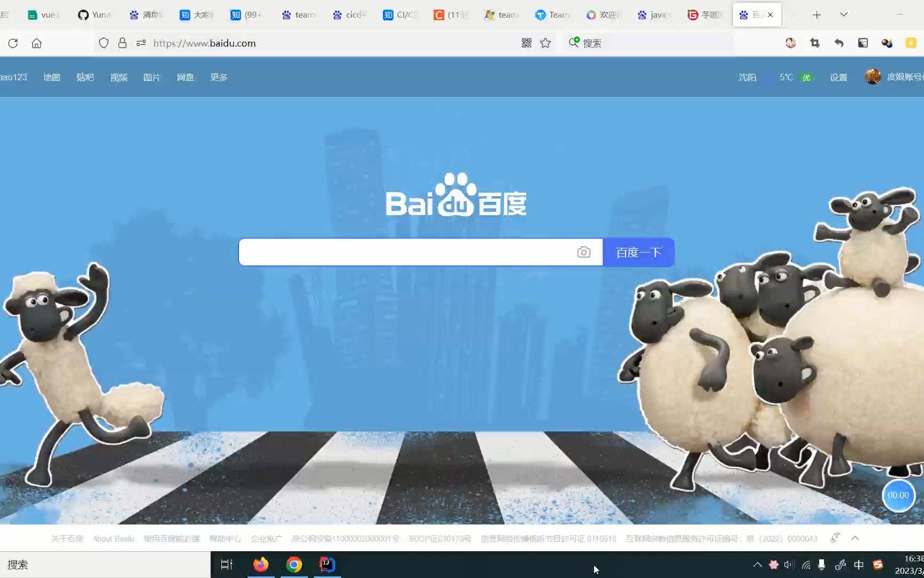Screen dimensions: 924x578
Task: Click the round avatar extension icon in toolbar
Action: [791, 43]
